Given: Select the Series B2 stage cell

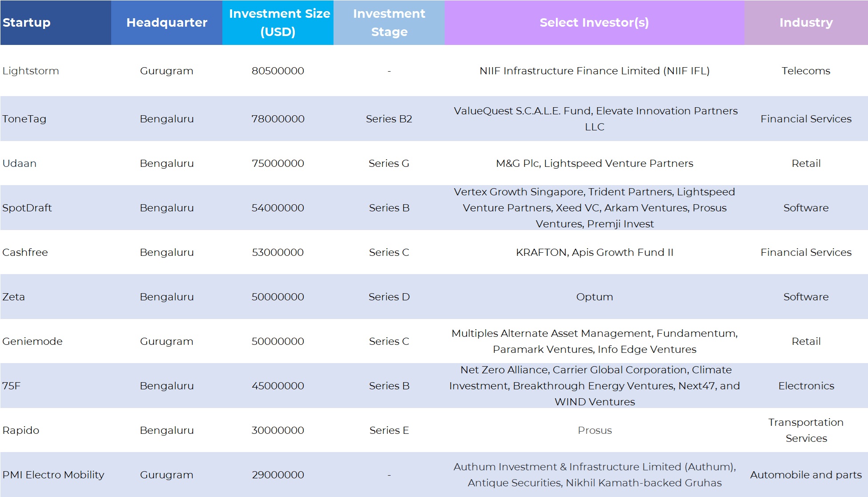Looking at the screenshot, I should [x=389, y=119].
